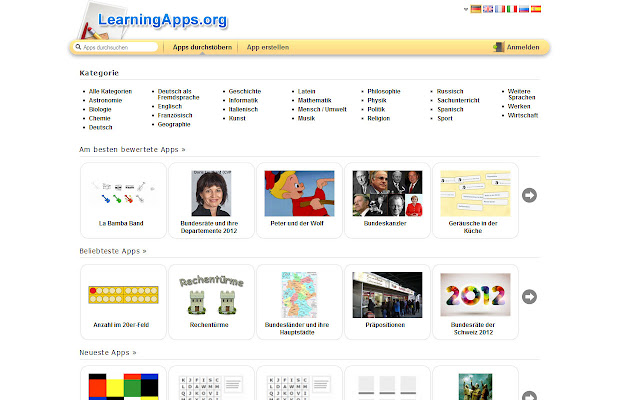Show next 'Am besten bewertete Apps' arrow
This screenshot has height=400, width=640.
pos(529,195)
